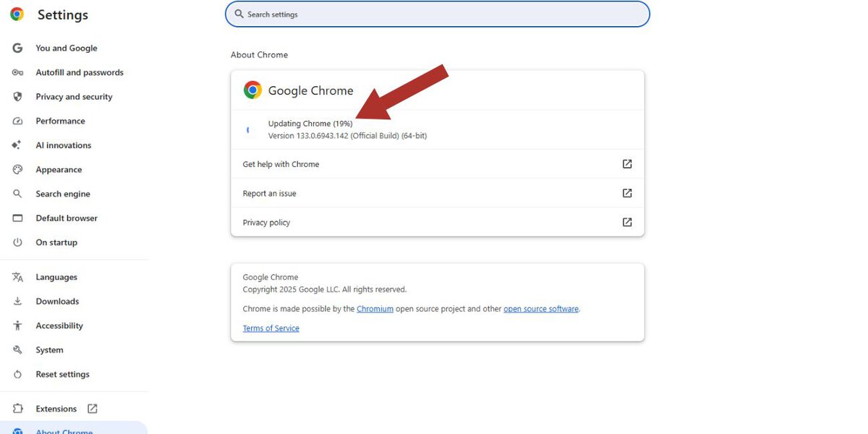Open Autofill and passwords key icon

(x=18, y=72)
